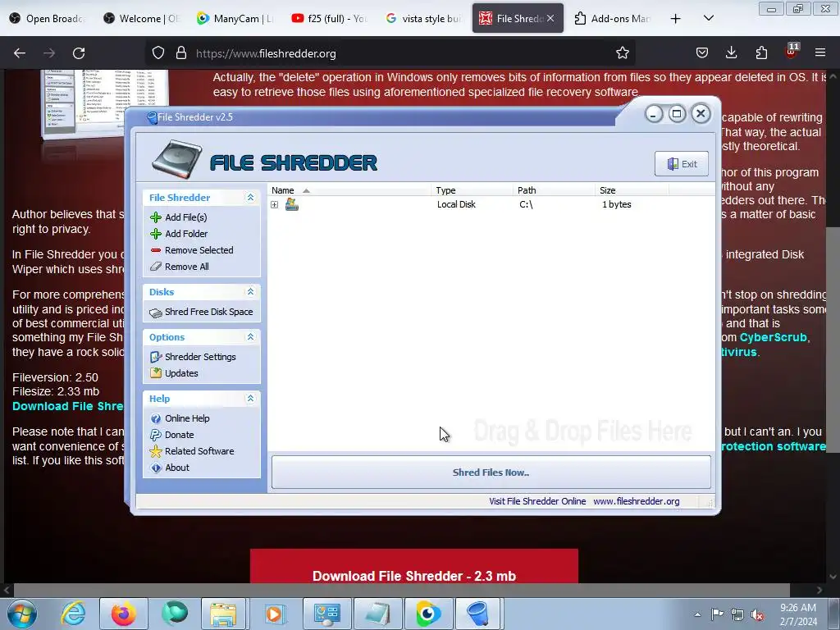840x630 pixels.
Task: Click the Related Software star icon
Action: pos(156,451)
